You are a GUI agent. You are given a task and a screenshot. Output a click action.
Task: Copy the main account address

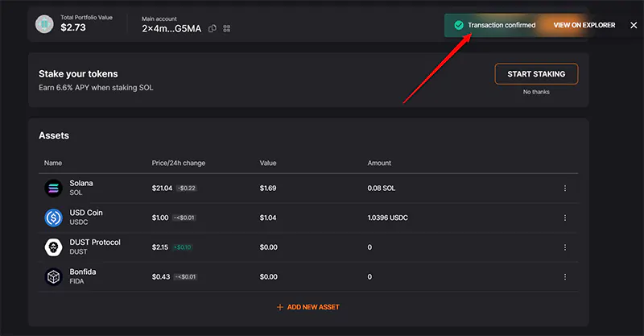(213, 28)
